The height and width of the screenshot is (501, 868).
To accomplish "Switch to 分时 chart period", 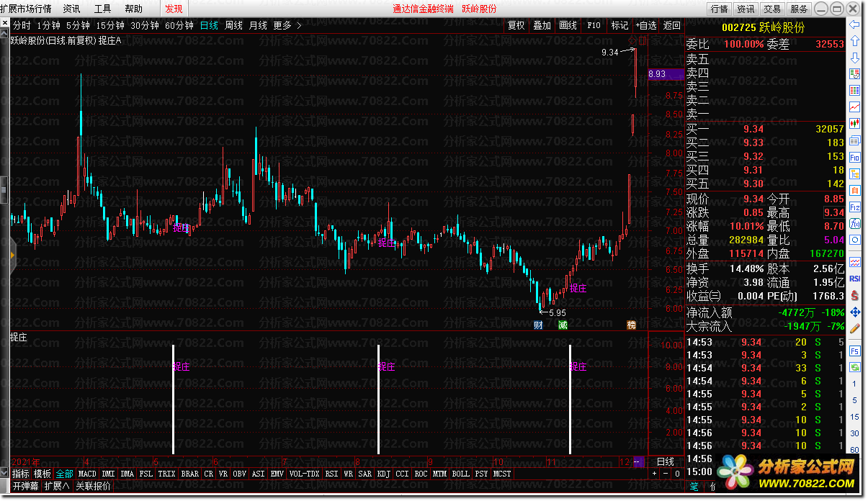I will pos(22,25).
